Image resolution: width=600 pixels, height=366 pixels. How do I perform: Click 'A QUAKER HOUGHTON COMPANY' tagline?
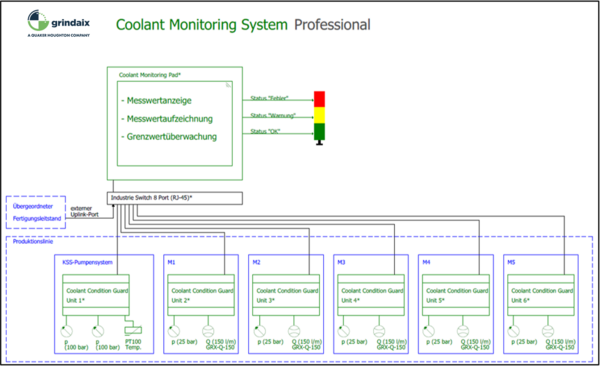pyautogui.click(x=59, y=35)
